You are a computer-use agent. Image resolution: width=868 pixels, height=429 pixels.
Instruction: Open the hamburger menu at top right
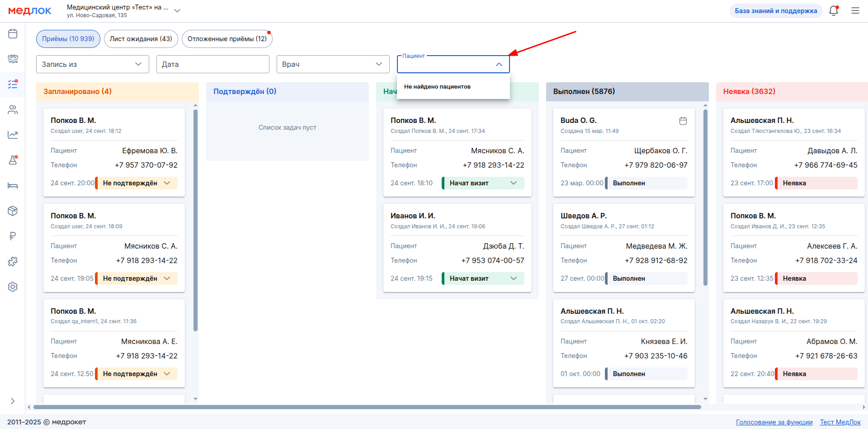click(855, 11)
